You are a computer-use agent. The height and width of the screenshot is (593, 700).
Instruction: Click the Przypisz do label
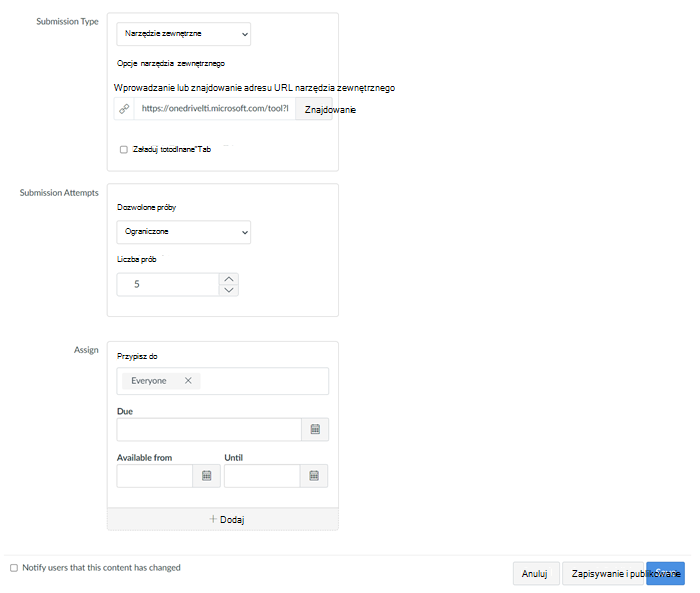click(x=137, y=356)
